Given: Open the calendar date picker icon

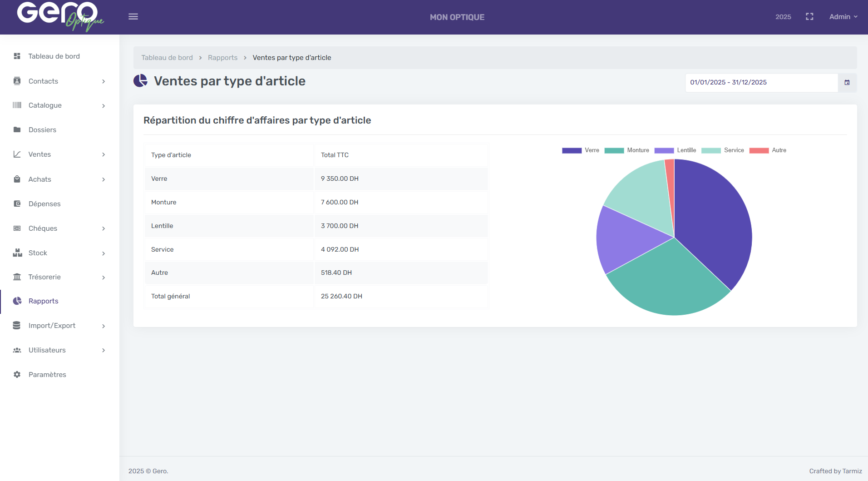Looking at the screenshot, I should pyautogui.click(x=847, y=83).
